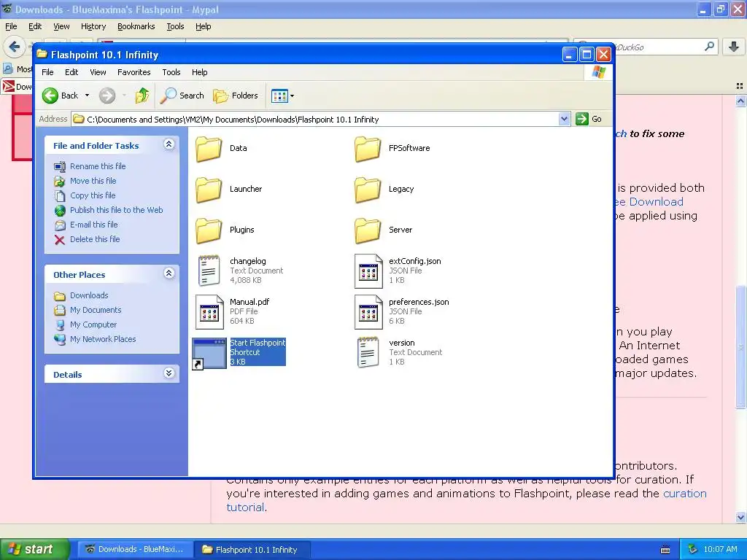Go up one folder level
Viewport: 747px width, 560px height.
coord(142,96)
